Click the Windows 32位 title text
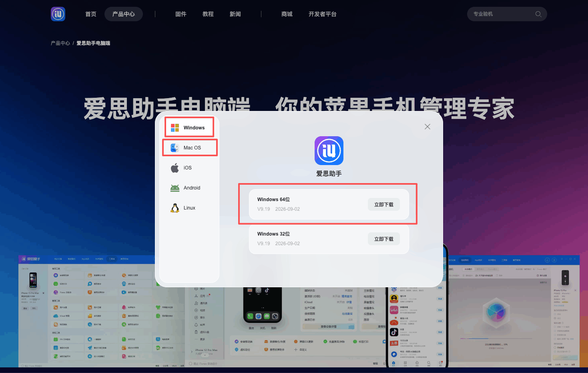The height and width of the screenshot is (373, 588). coord(274,234)
